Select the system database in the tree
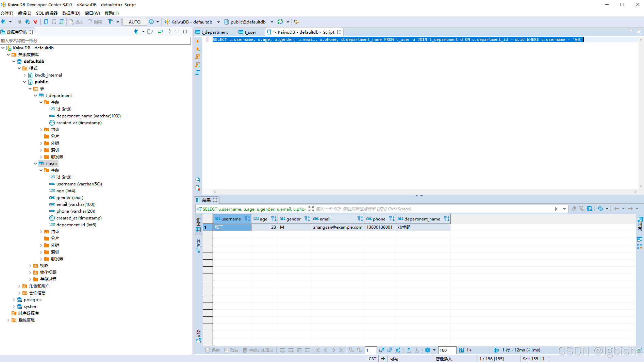 (31, 307)
